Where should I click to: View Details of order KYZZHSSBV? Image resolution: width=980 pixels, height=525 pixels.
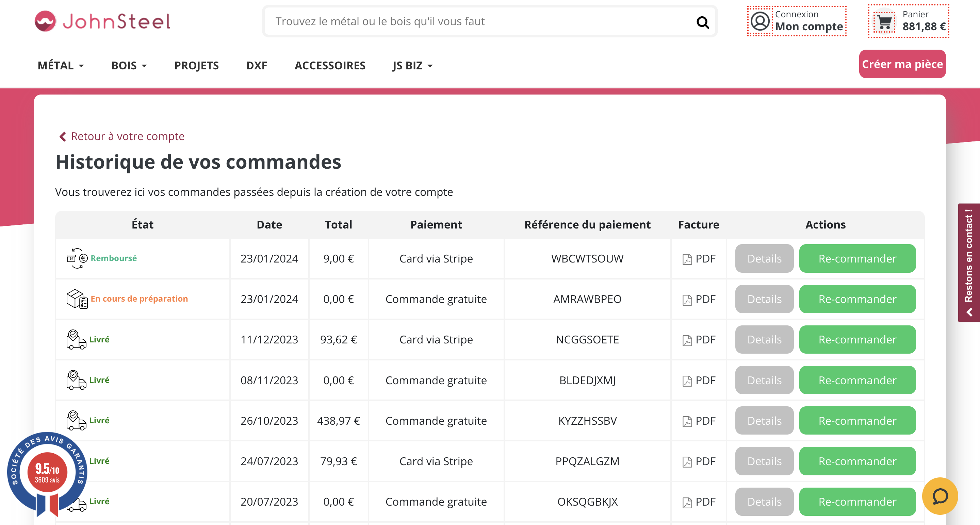point(764,421)
